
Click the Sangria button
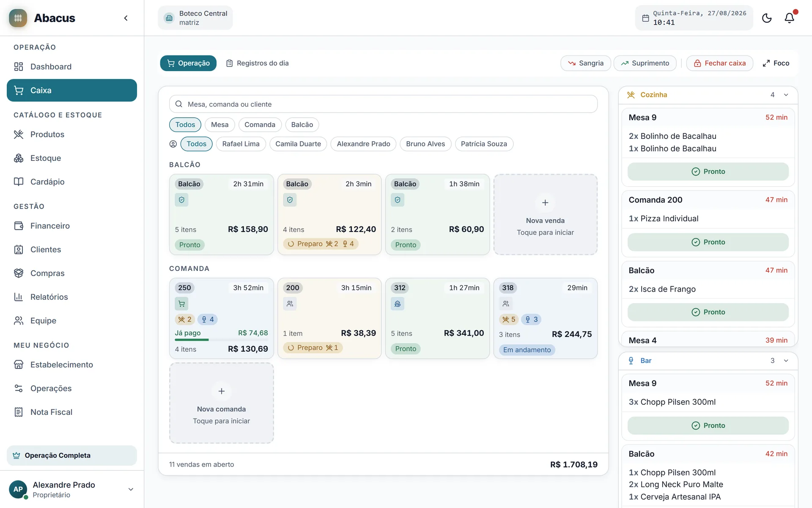pyautogui.click(x=585, y=63)
